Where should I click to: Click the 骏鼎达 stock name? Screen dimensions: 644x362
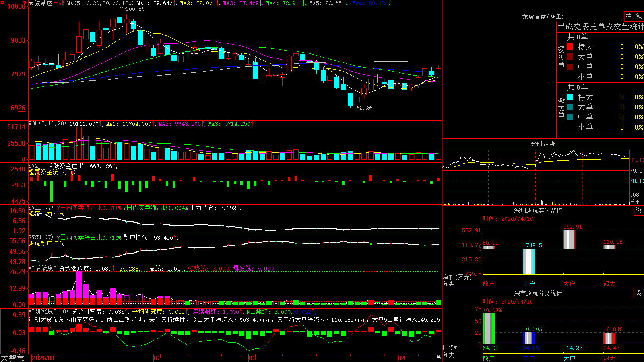coord(43,3)
